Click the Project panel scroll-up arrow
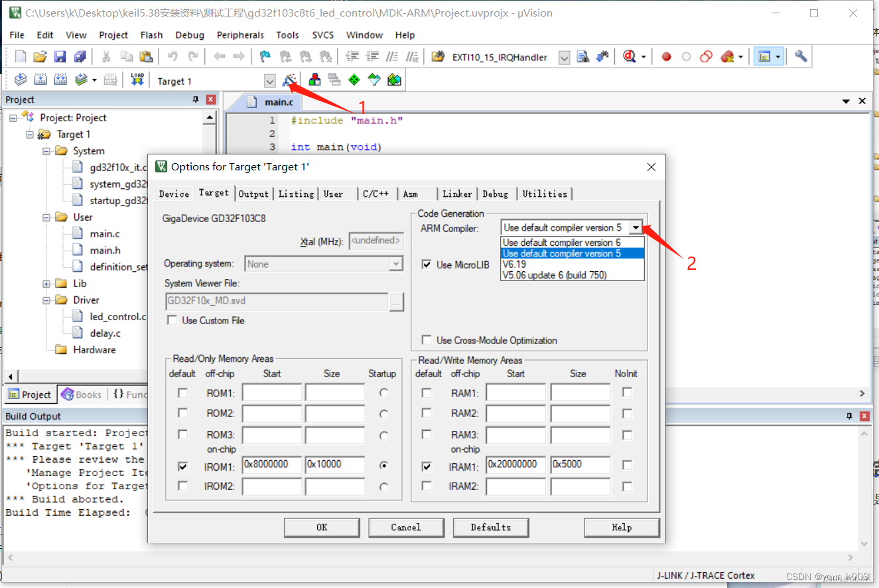Image resolution: width=879 pixels, height=588 pixels. [210, 117]
